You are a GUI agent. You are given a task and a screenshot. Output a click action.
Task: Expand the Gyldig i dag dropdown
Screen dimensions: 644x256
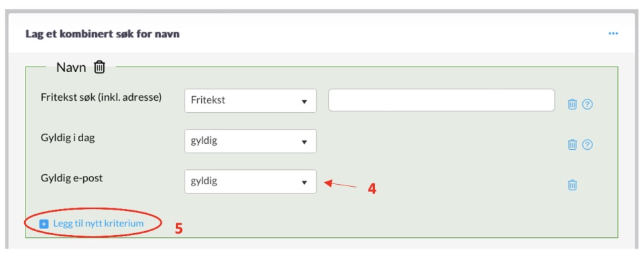click(x=250, y=140)
